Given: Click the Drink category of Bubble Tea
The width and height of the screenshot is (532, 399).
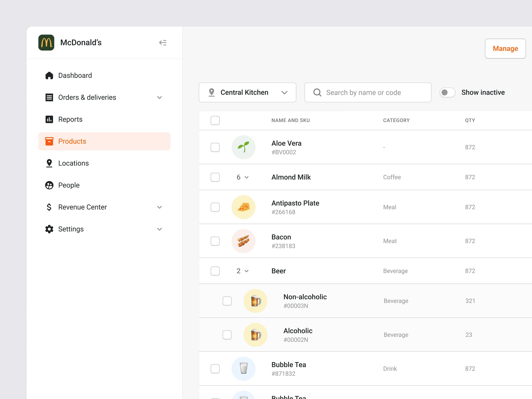Looking at the screenshot, I should 390,369.
